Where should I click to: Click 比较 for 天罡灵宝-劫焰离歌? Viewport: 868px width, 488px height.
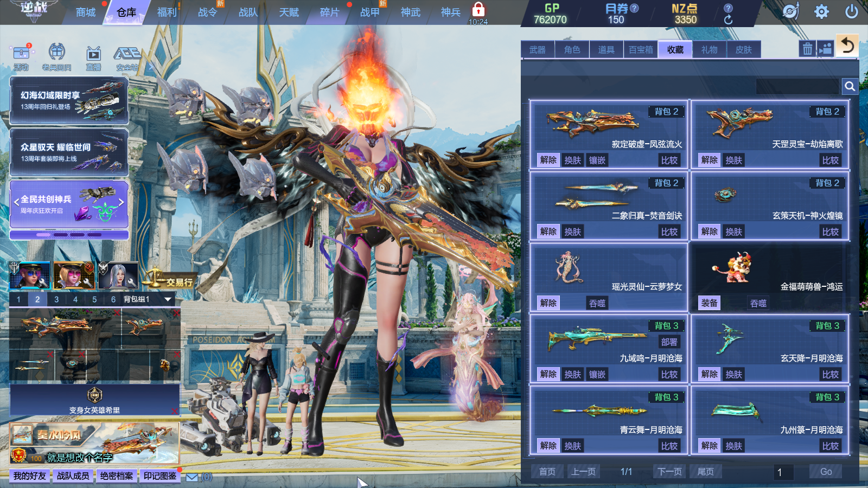[x=831, y=160]
